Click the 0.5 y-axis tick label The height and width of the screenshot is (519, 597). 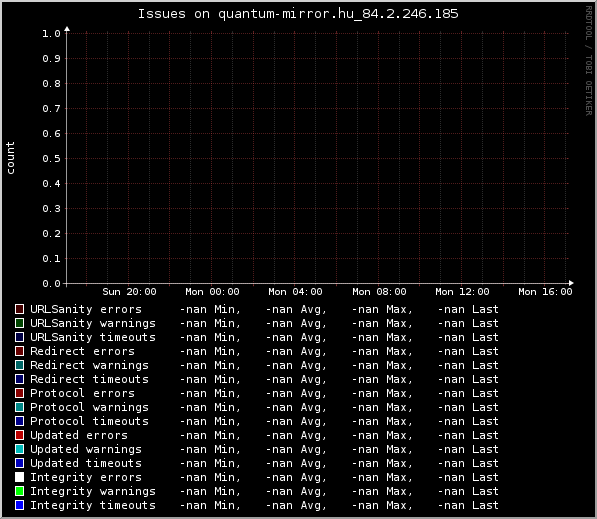coord(51,158)
